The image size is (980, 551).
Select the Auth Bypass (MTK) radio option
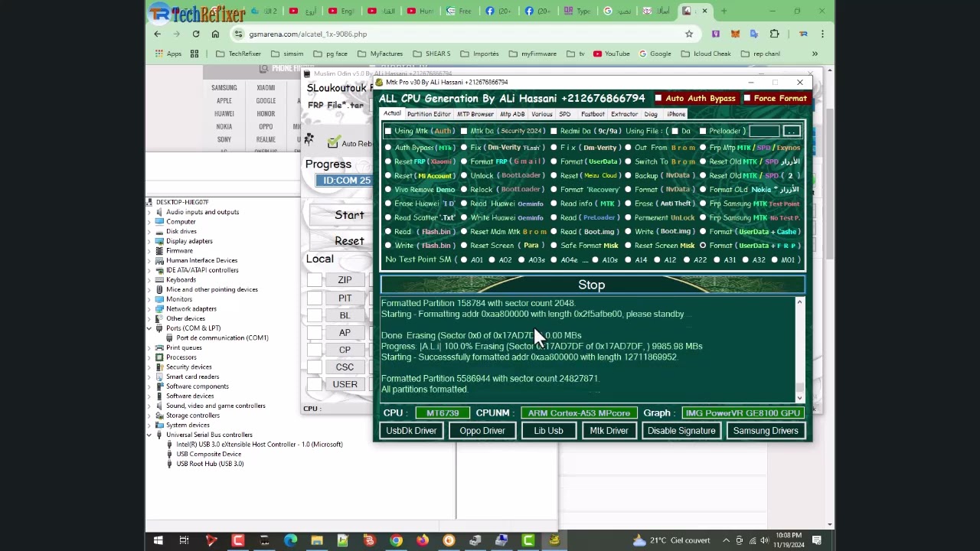point(388,148)
